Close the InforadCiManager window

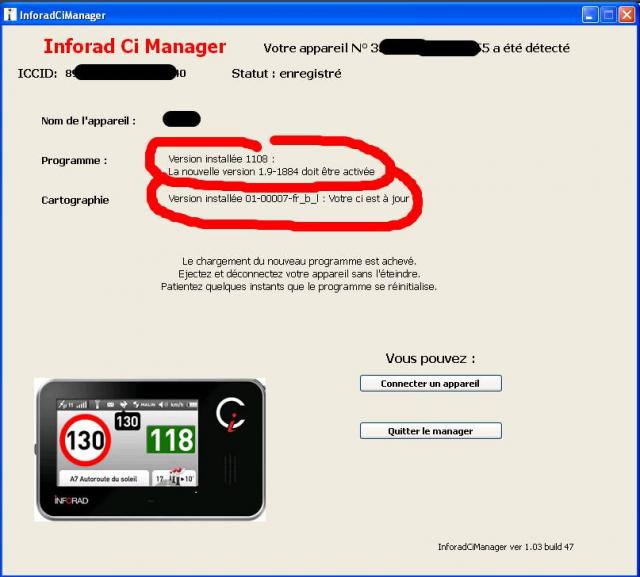[x=627, y=15]
